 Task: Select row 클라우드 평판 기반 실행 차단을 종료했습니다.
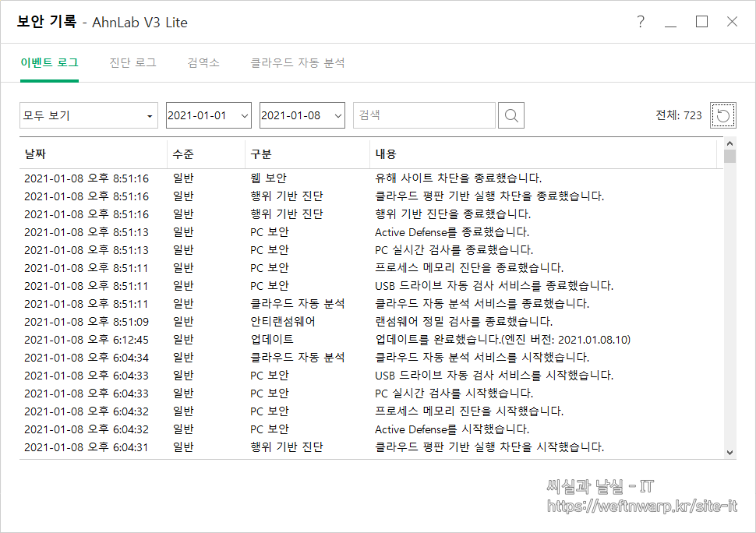coord(371,196)
